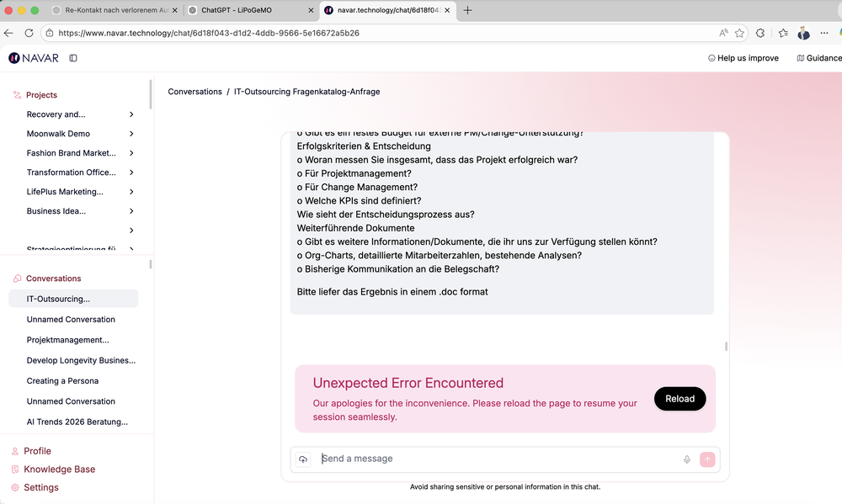Expand the Moonwalk Demo project chevron
Viewport: 842px width, 504px height.
point(131,134)
